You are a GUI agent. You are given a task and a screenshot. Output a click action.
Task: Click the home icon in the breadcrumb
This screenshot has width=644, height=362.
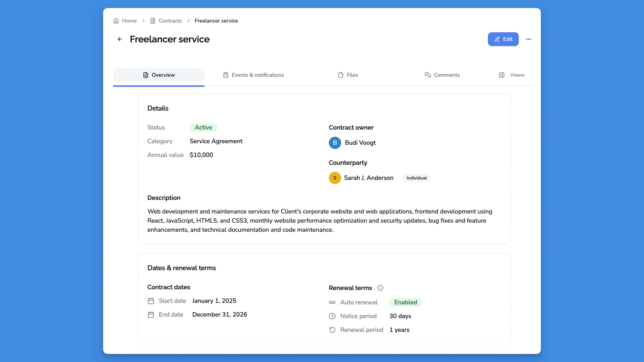(116, 21)
